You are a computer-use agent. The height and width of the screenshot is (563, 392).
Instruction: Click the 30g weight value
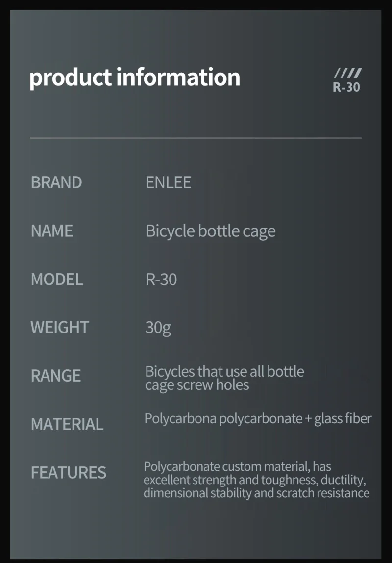pyautogui.click(x=158, y=328)
